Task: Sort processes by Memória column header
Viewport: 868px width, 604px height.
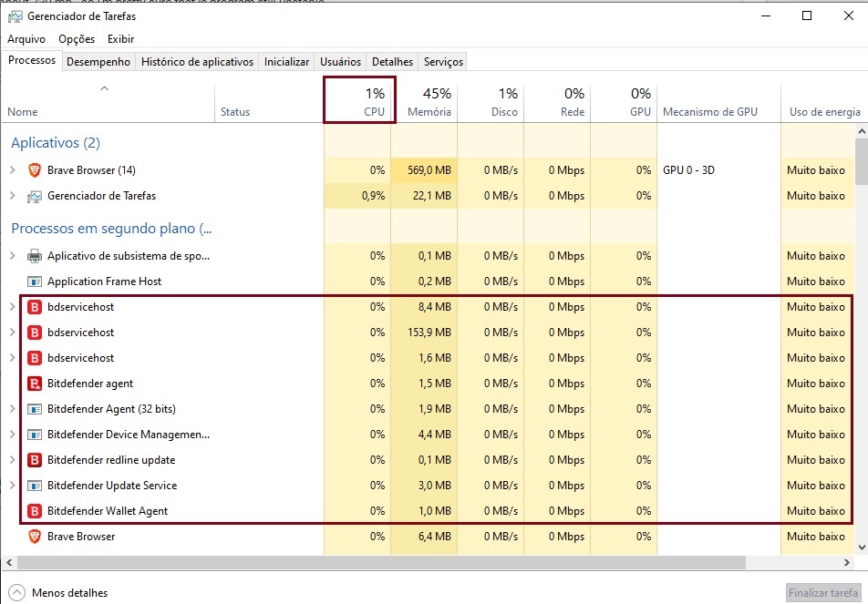Action: (429, 102)
